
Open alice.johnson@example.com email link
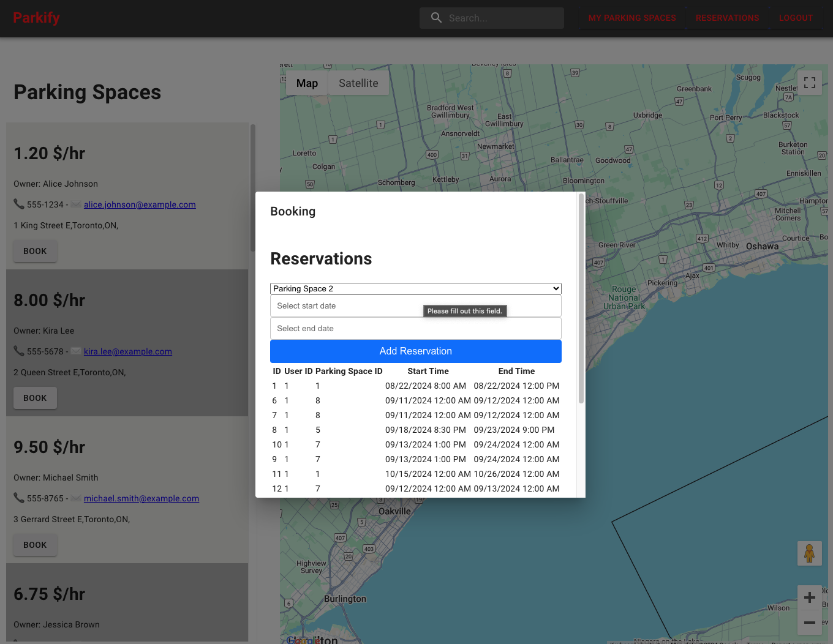[x=140, y=204]
